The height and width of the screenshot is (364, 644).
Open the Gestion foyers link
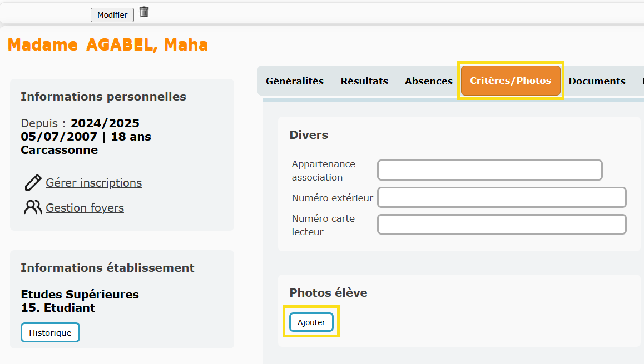click(x=85, y=208)
